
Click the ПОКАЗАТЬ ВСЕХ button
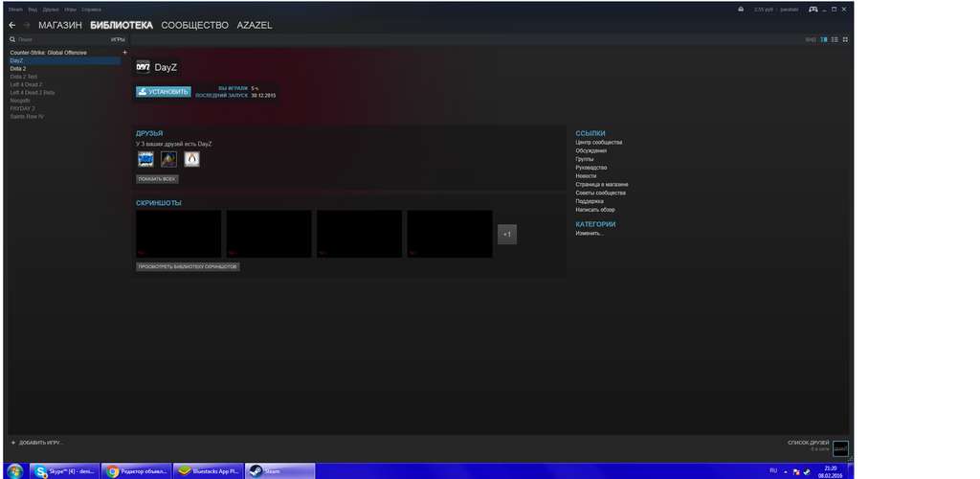(158, 179)
